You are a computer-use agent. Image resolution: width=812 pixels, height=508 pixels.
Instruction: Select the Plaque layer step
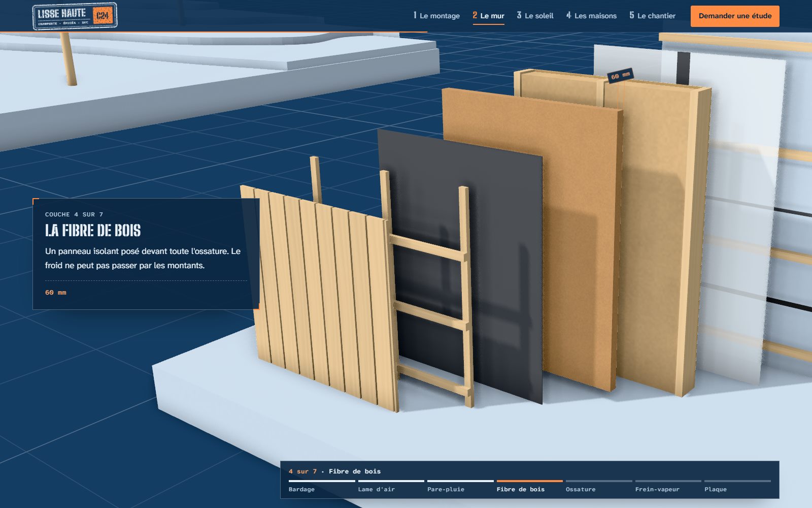737,486
